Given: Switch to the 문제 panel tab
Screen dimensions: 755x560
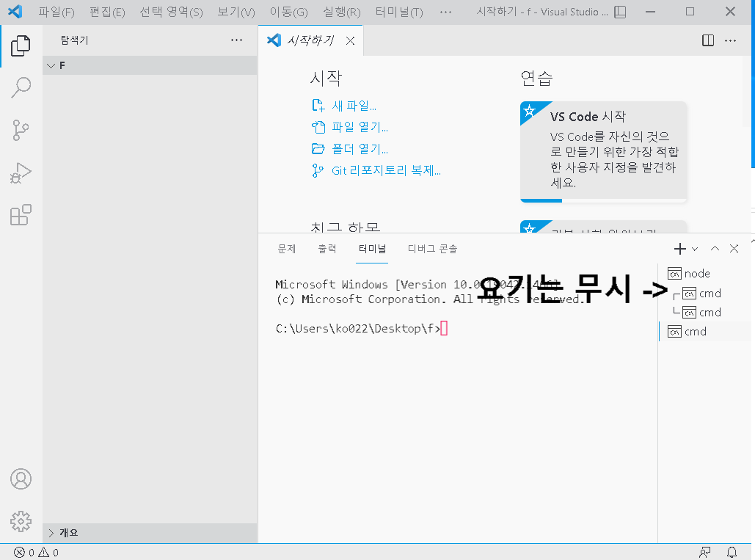Looking at the screenshot, I should point(286,249).
